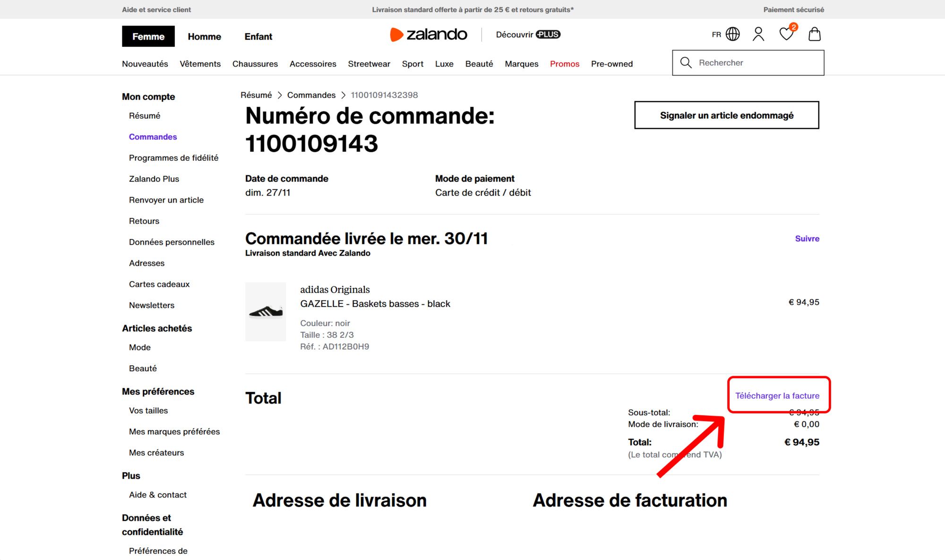Viewport: 945px width, 560px height.
Task: Open Nouveautés menu
Action: pos(145,64)
